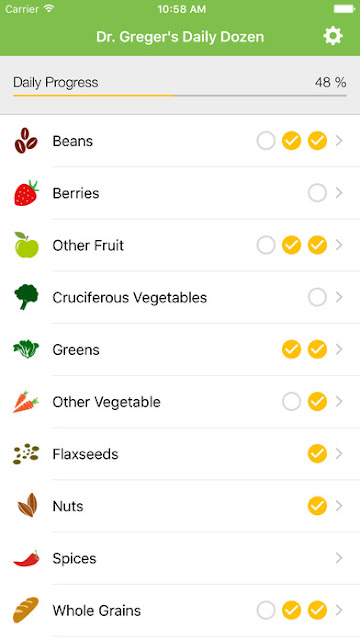360x640 pixels.
Task: Open Whole Grains details via chevron
Action: (x=339, y=610)
